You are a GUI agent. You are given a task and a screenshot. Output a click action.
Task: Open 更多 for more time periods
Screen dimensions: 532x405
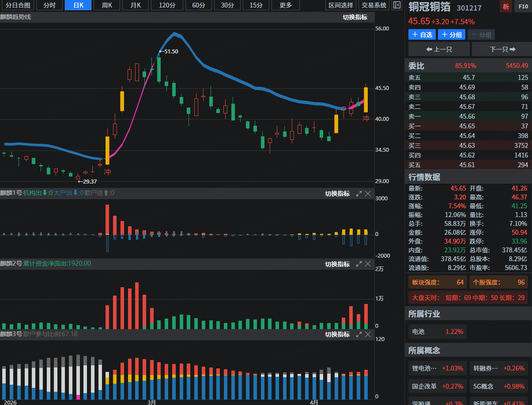click(286, 5)
